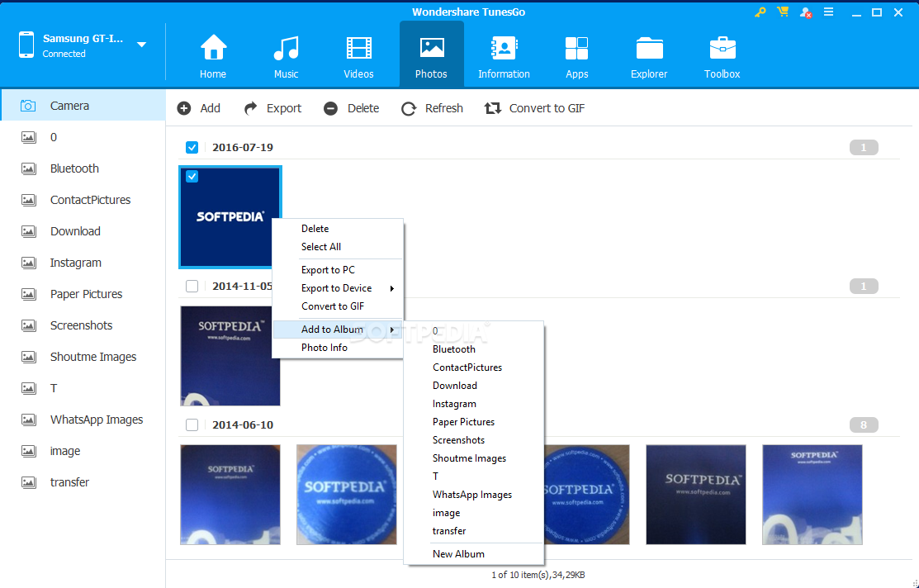Viewport: 919px width, 588px height.
Task: Open the Information section
Action: click(504, 55)
